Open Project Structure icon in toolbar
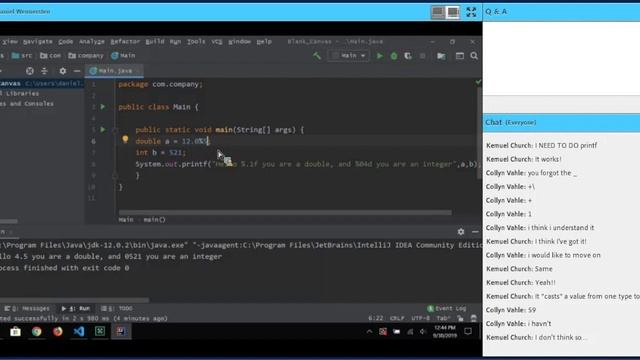Screen dimensions: 640x360 point(441,56)
